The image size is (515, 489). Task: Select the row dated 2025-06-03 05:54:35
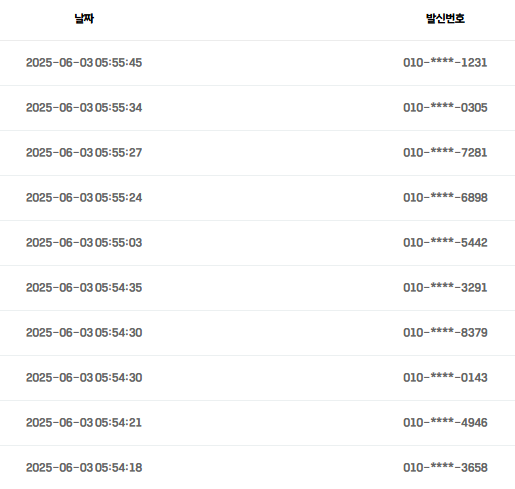(x=257, y=288)
